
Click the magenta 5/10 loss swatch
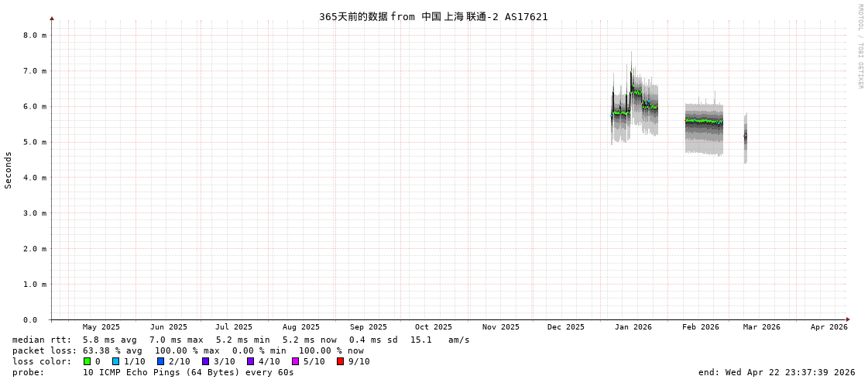(295, 361)
